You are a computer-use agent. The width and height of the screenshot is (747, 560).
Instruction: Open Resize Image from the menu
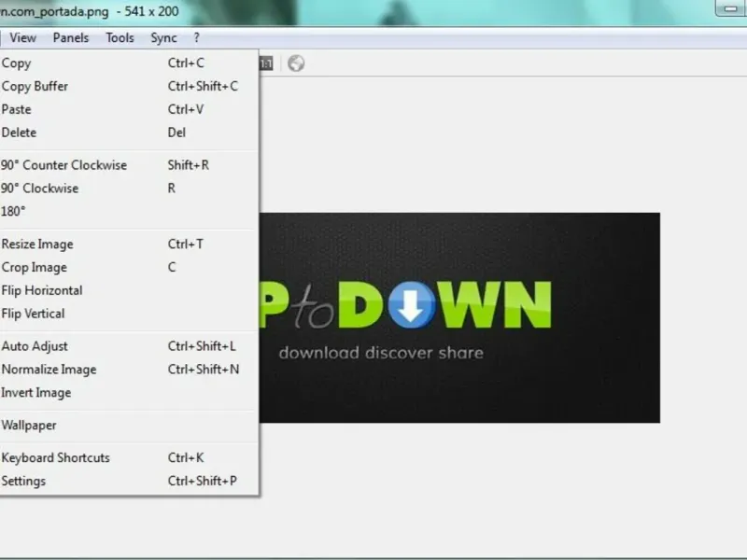click(x=129, y=244)
